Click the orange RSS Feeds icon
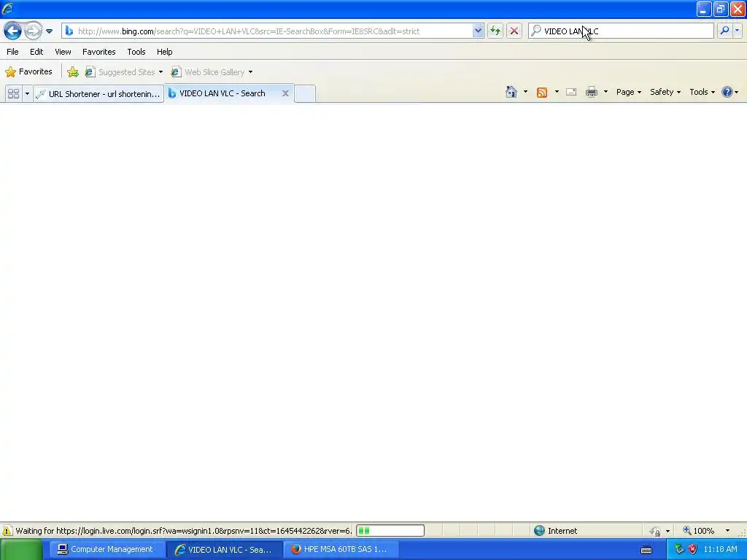The width and height of the screenshot is (747, 560). (542, 93)
